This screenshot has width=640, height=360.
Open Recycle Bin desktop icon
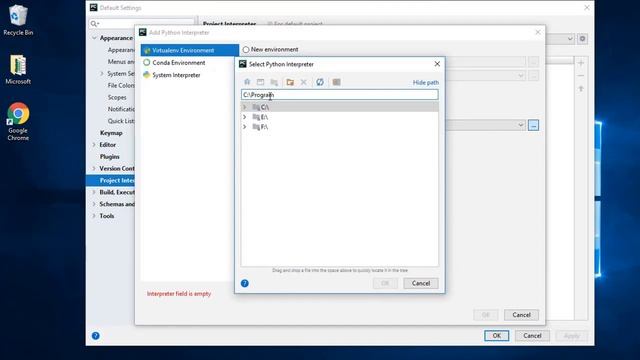point(18,20)
